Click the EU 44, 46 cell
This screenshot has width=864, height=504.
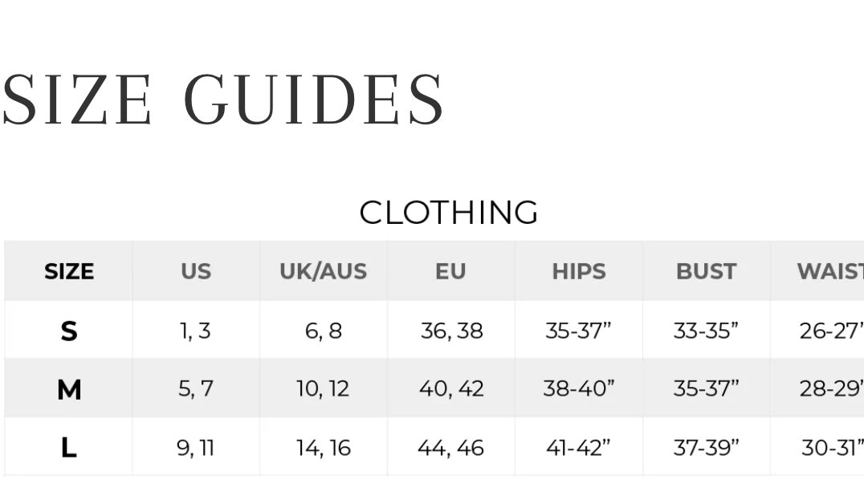pyautogui.click(x=450, y=448)
